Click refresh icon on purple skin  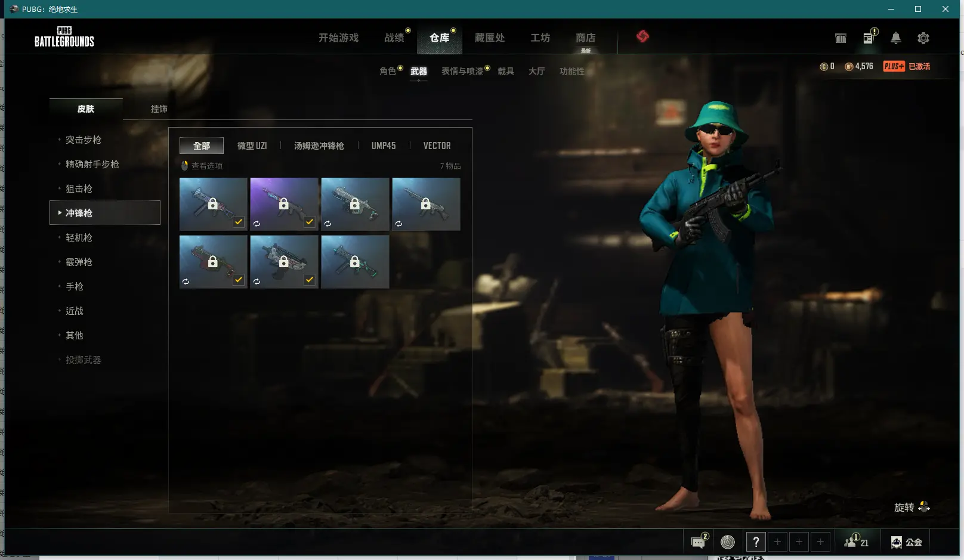point(257,224)
